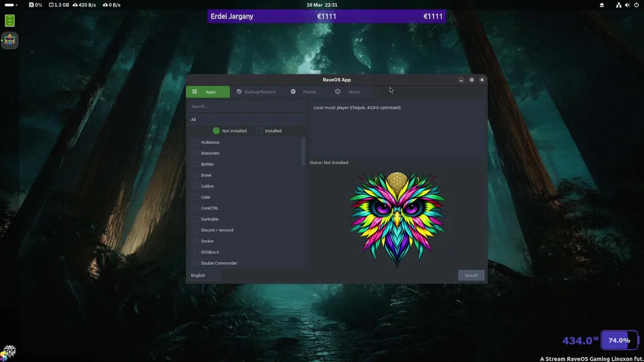Screen dimensions: 644x362
Task: Open the Theme tab
Action: click(x=303, y=92)
